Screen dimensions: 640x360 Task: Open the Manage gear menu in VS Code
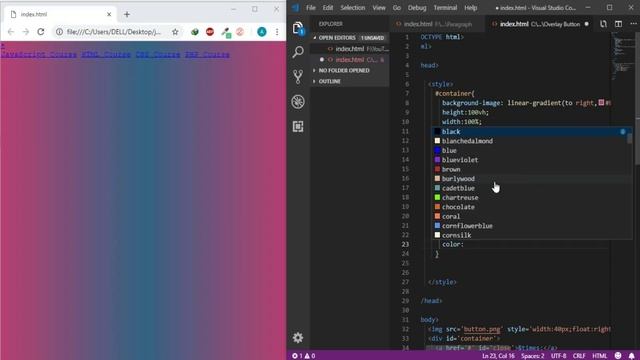298,338
